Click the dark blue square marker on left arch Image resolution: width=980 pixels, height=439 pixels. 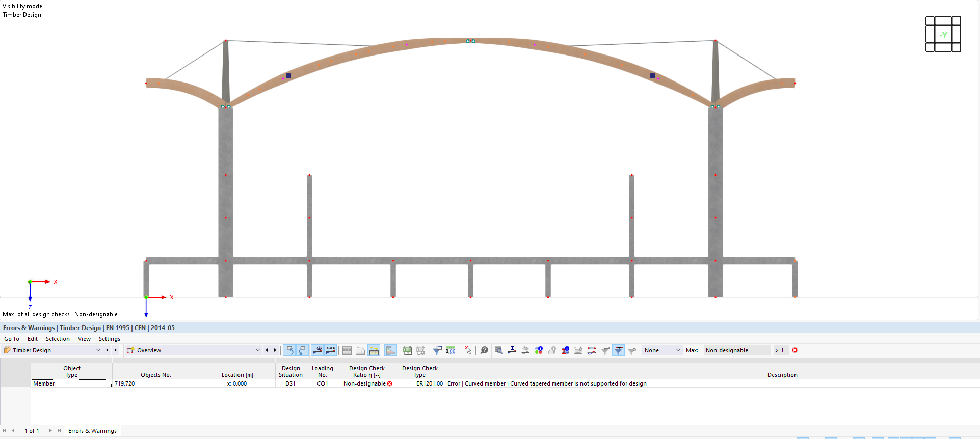288,75
